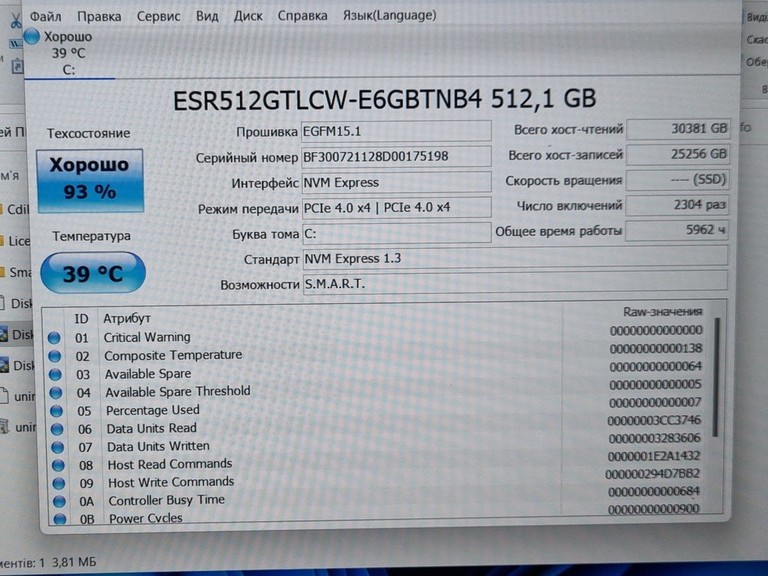Select the Percentage Used attribute name

point(153,410)
